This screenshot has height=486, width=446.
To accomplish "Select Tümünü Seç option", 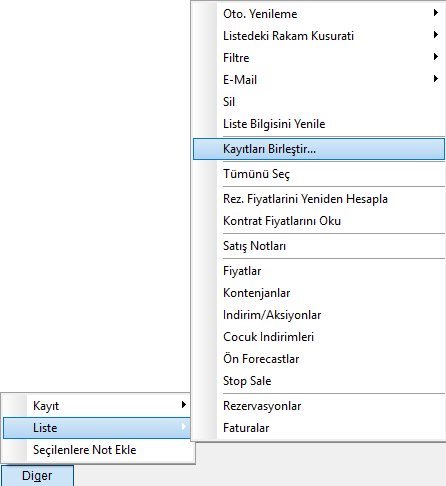I will (x=319, y=174).
